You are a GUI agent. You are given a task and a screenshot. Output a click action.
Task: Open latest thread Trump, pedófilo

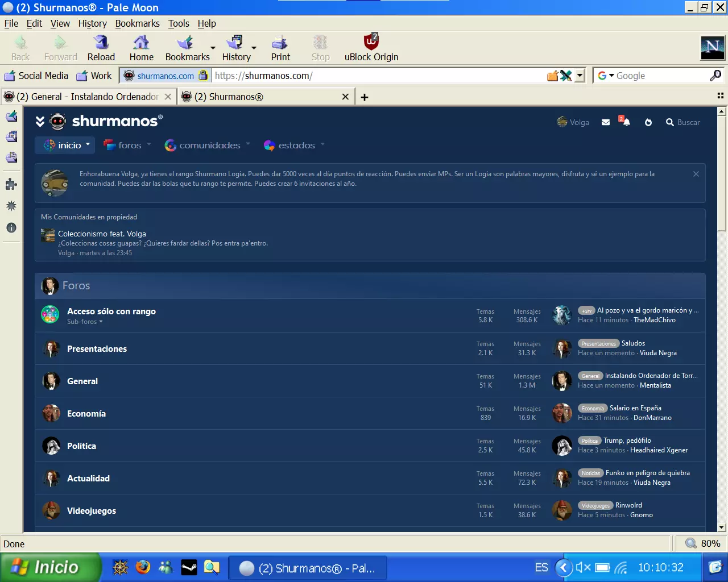click(627, 440)
